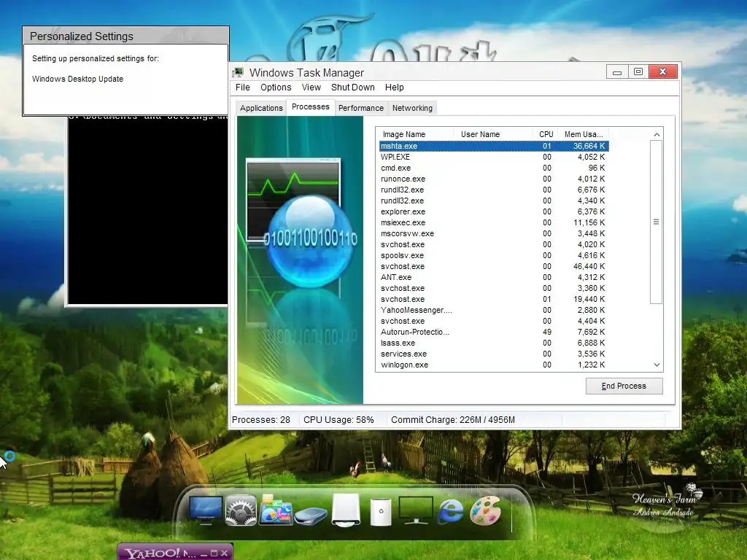This screenshot has height=560, width=747.
Task: Minimize the Windows Task Manager window
Action: [617, 72]
